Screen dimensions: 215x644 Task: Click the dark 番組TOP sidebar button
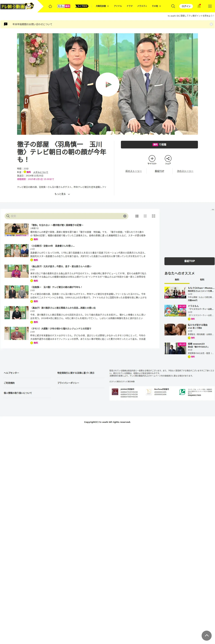click(190, 261)
